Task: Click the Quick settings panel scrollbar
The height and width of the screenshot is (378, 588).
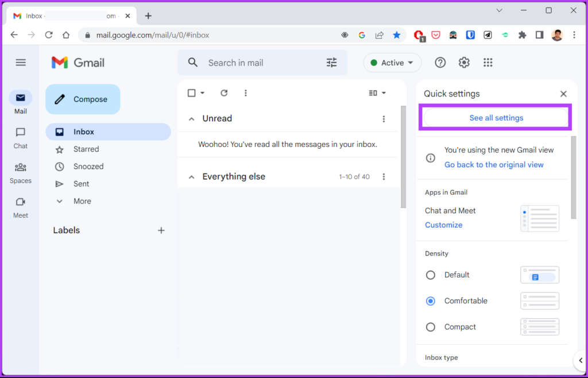Action: (x=574, y=178)
